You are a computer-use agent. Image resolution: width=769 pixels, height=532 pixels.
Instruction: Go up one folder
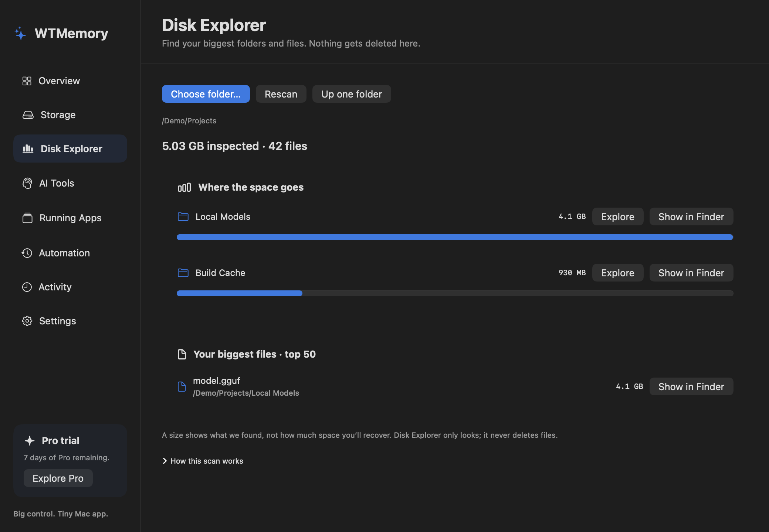[352, 94]
